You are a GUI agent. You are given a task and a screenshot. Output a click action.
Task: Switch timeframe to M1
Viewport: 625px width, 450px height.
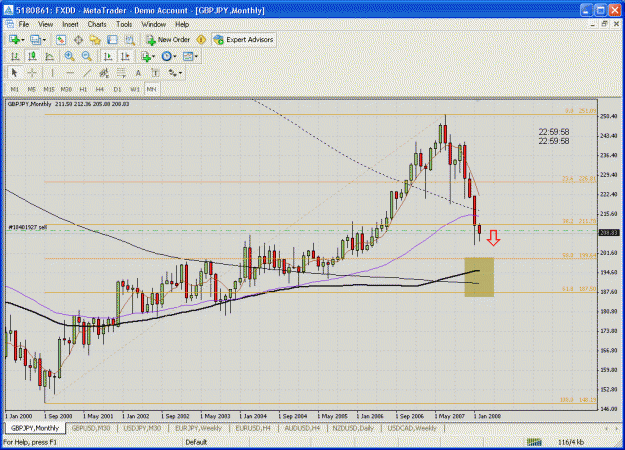(15, 89)
